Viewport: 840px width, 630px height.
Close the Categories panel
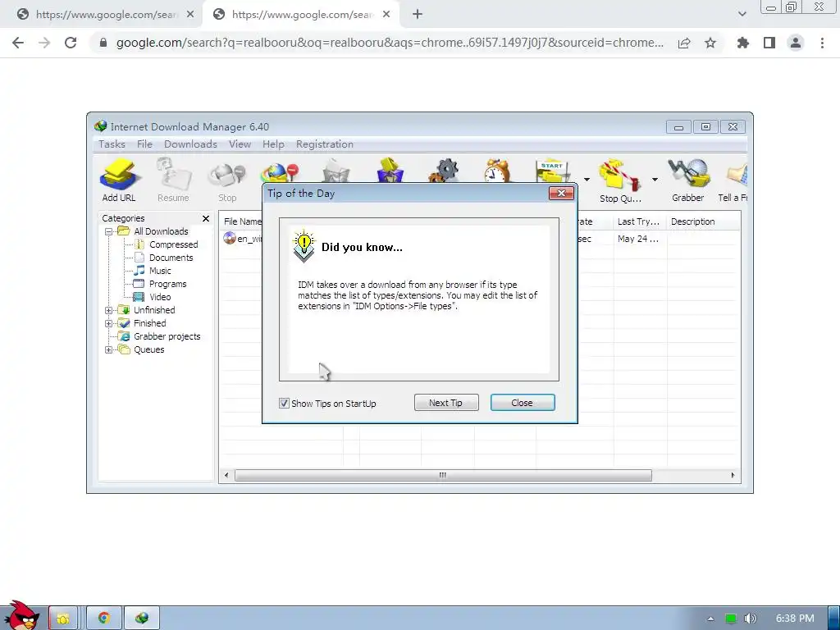point(206,218)
